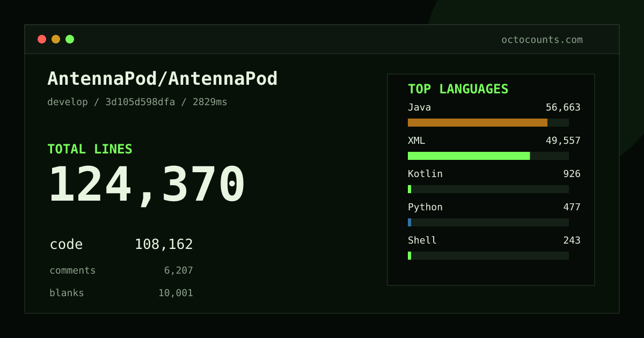Click the Java language label
Screen dimensions: 644x338
click(419, 107)
